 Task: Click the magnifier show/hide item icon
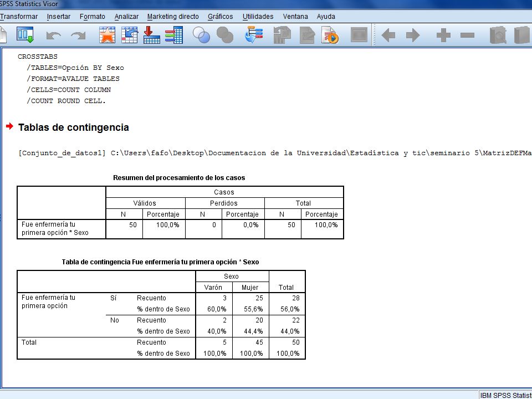[x=498, y=35]
